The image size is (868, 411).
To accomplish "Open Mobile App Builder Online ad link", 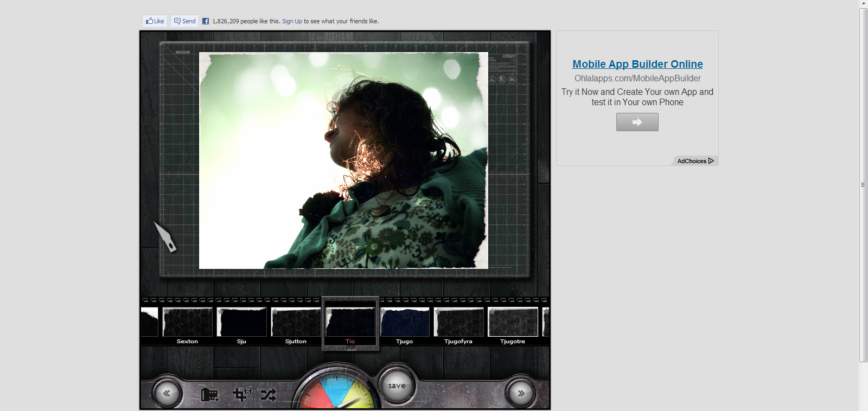I will 637,64.
